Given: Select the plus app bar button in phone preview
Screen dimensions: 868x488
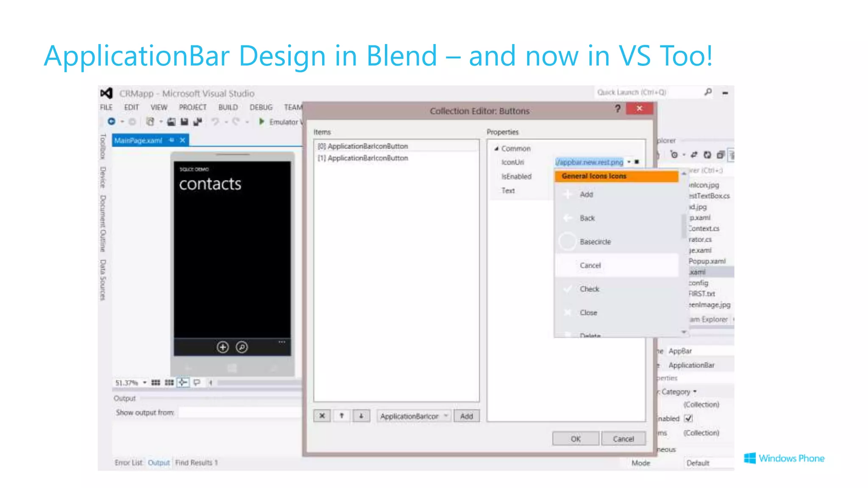Looking at the screenshot, I should (x=223, y=347).
